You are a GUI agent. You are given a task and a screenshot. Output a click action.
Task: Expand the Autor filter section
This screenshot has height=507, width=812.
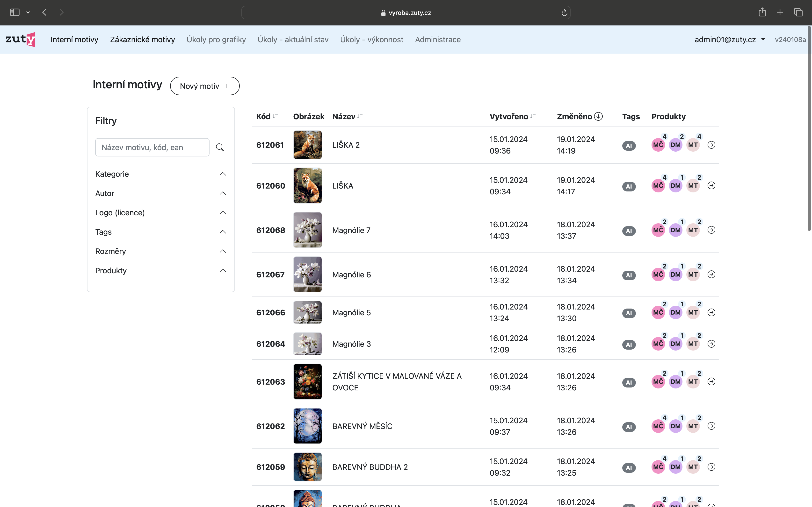click(223, 193)
